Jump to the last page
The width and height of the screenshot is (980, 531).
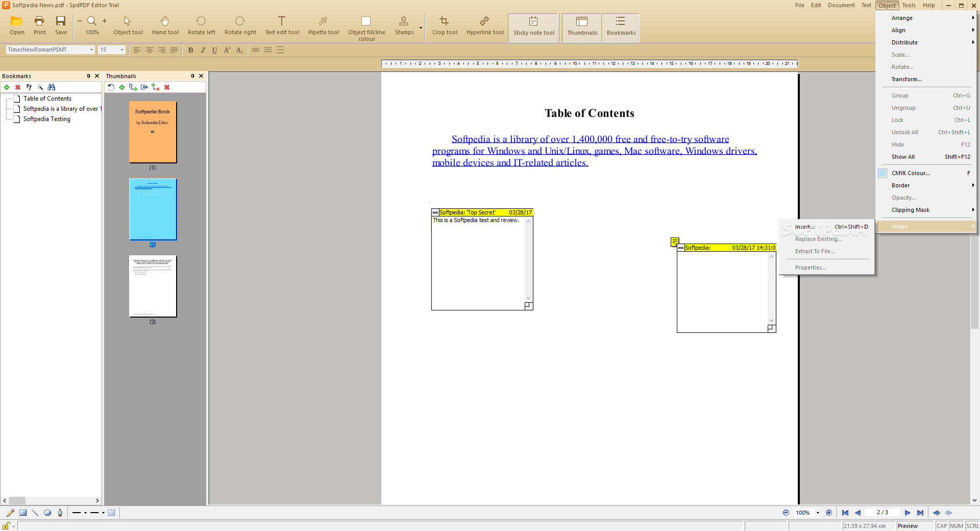pyautogui.click(x=920, y=513)
